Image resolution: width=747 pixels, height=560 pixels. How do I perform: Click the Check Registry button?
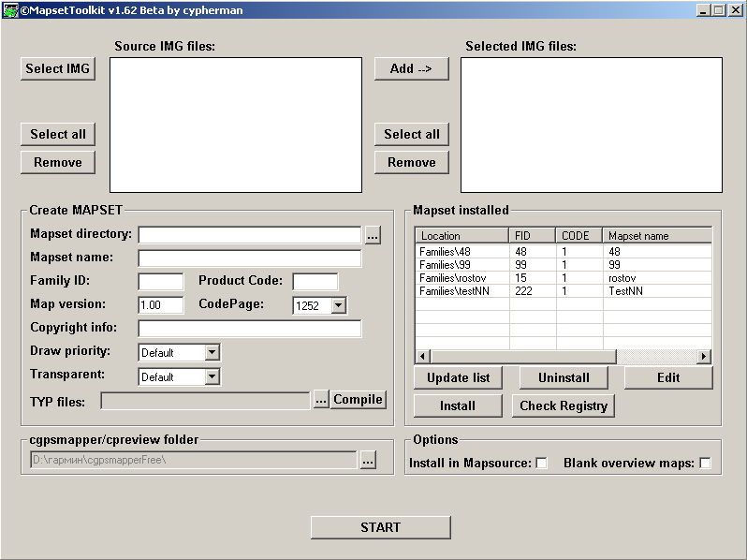(x=563, y=405)
